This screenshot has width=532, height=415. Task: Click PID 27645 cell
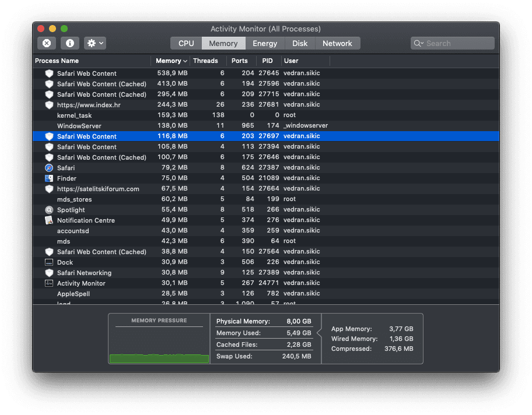(269, 73)
